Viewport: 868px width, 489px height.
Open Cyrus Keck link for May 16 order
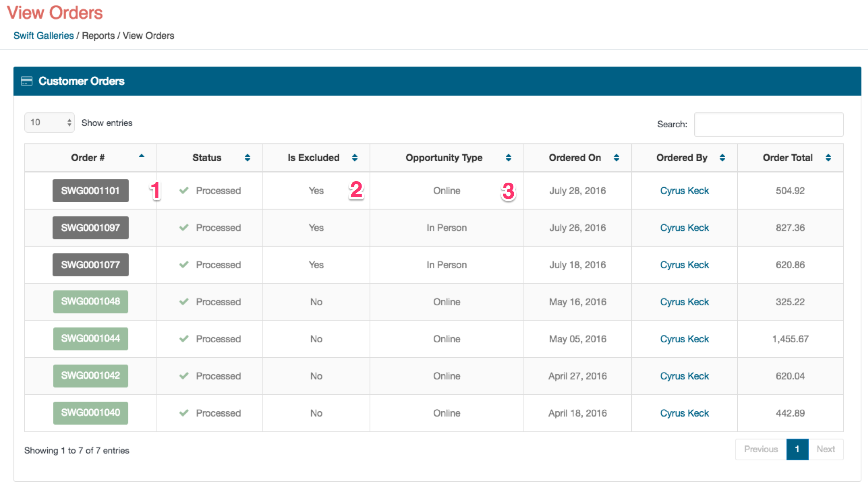click(684, 302)
